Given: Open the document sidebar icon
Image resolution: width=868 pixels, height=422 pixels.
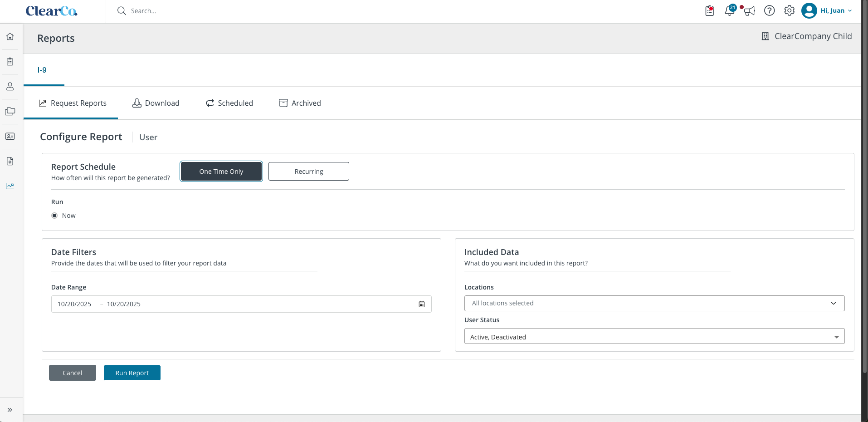Looking at the screenshot, I should click(10, 161).
